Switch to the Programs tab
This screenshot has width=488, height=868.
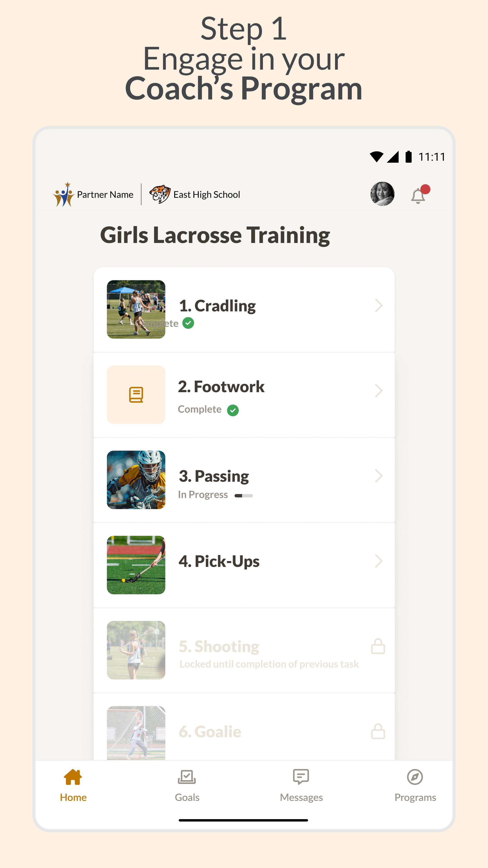(x=415, y=786)
